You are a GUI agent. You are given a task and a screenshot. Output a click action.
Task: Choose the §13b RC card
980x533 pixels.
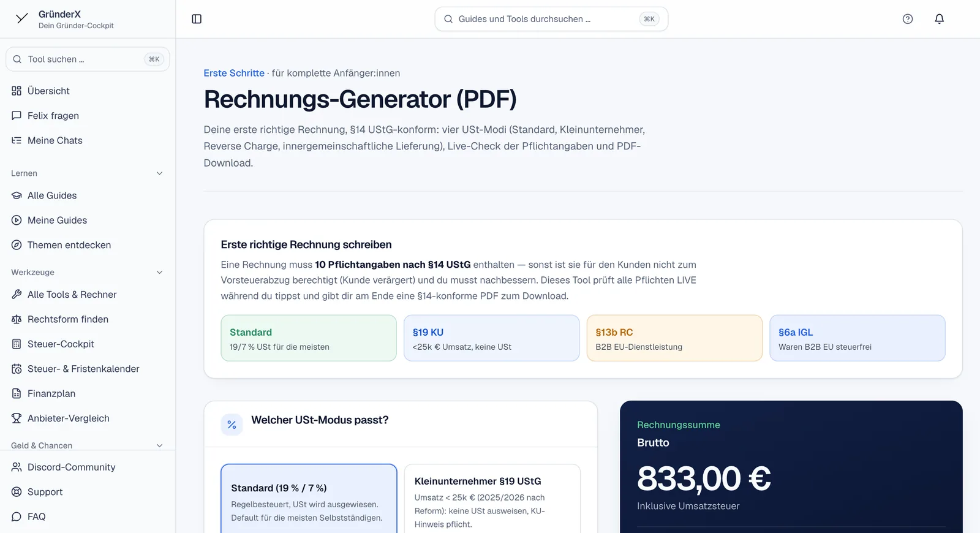[x=674, y=338]
